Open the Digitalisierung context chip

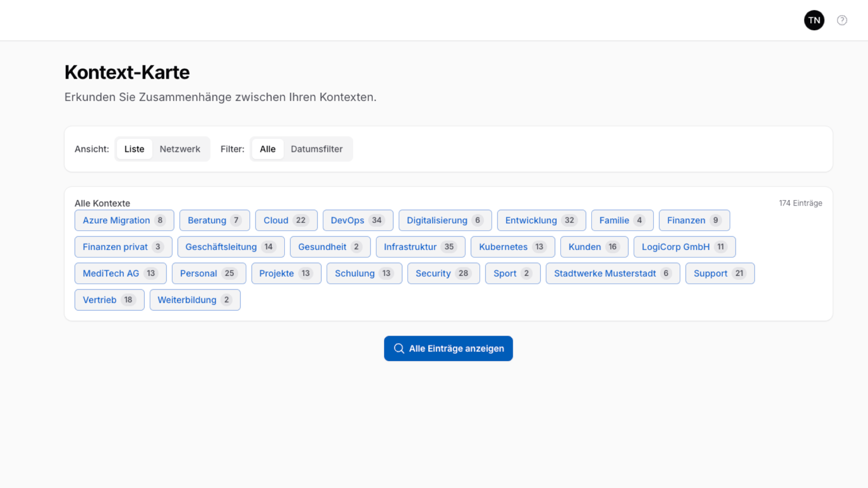[444, 221]
